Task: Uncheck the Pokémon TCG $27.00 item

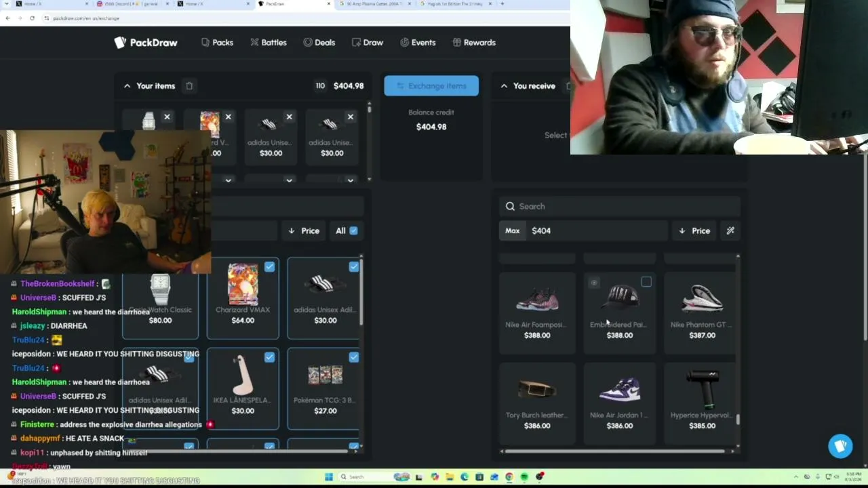Action: 354,357
